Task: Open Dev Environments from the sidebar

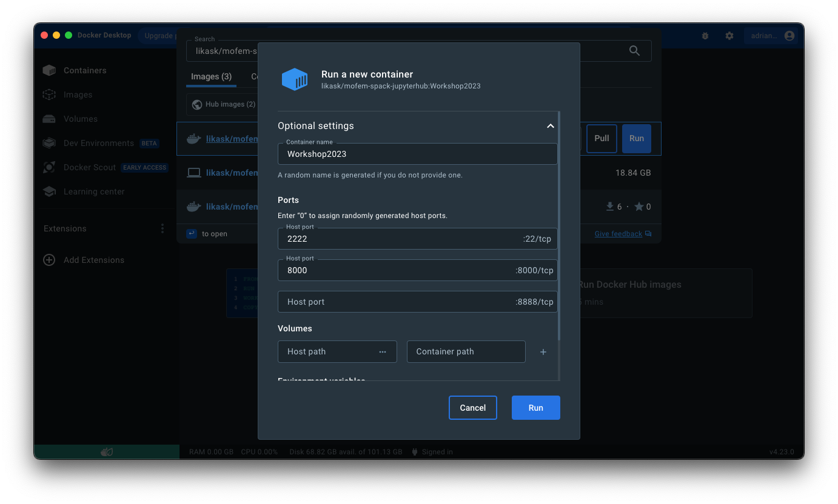Action: [49, 143]
